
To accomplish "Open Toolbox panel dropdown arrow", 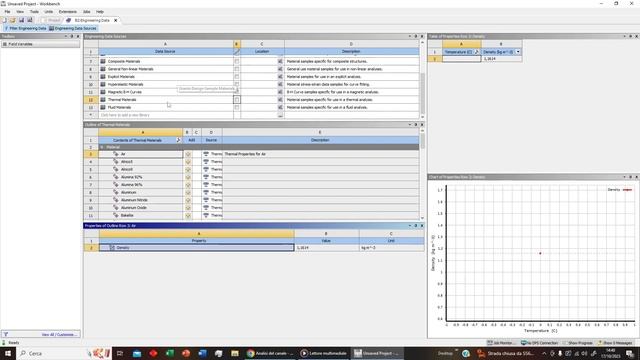I will (66, 36).
